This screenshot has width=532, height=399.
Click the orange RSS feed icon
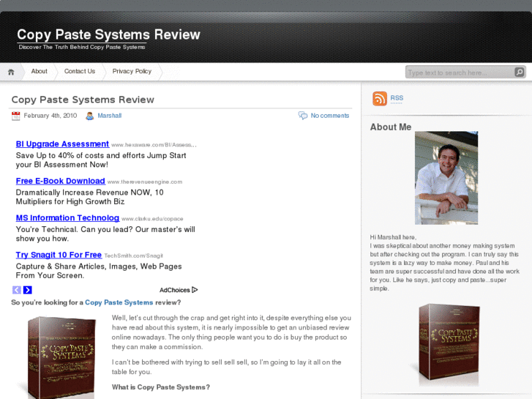coord(380,99)
